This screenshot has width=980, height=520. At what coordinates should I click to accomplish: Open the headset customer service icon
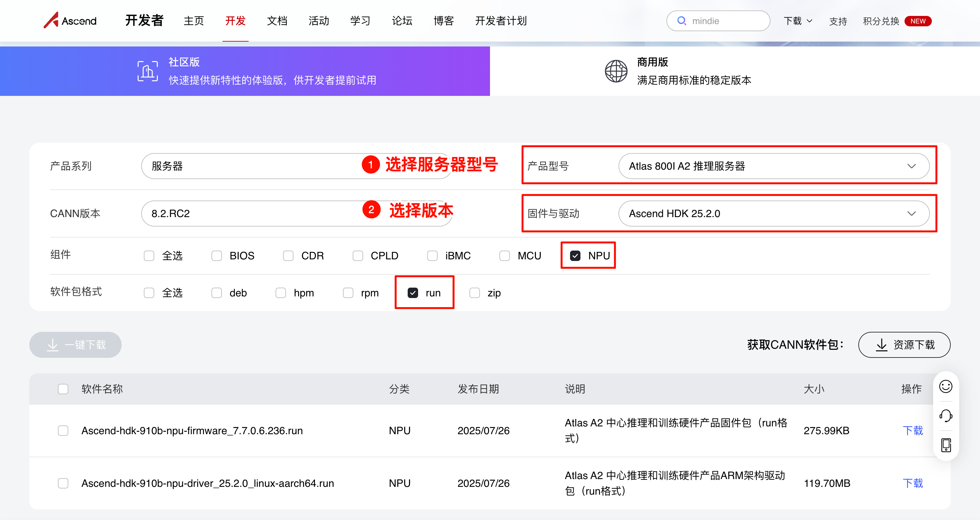[946, 415]
